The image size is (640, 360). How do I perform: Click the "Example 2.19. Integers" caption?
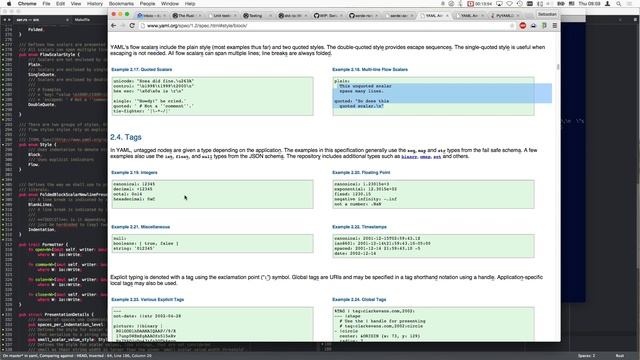134,173
